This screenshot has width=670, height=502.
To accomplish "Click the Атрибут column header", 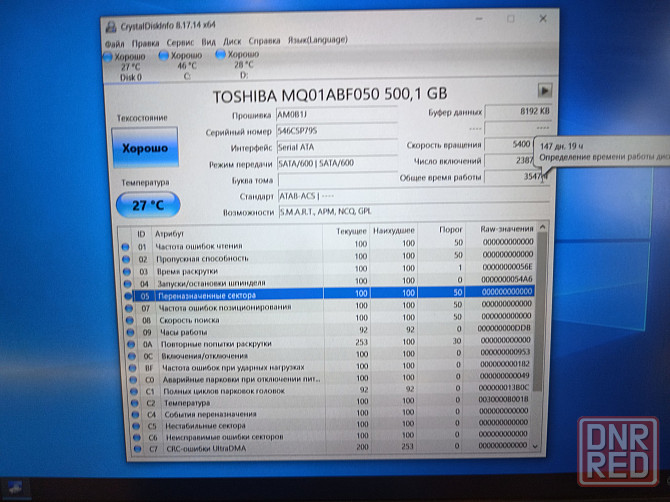I will pyautogui.click(x=168, y=231).
